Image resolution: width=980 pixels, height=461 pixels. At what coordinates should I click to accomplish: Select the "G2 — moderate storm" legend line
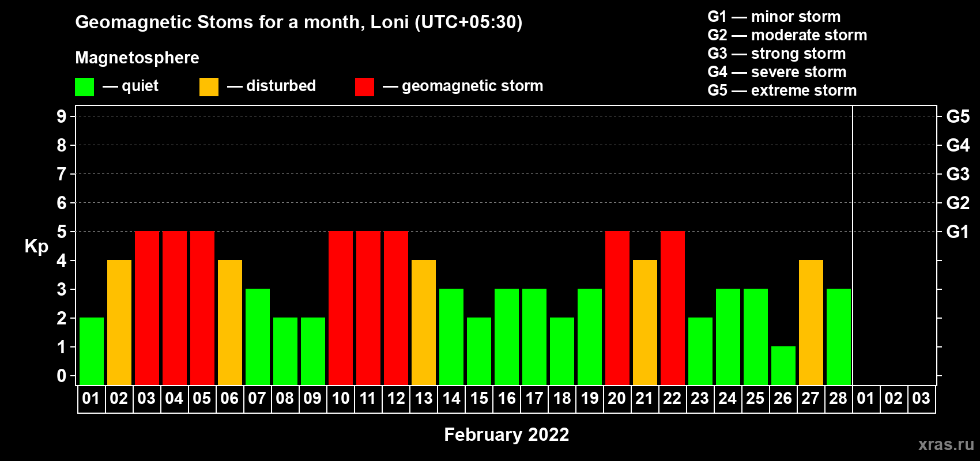tap(787, 35)
